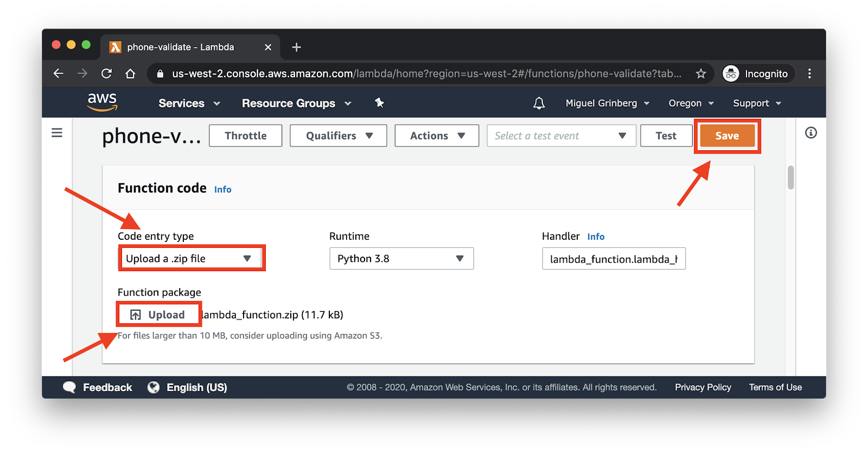868x454 pixels.
Task: Open the Code entry type dropdown
Action: 191,258
